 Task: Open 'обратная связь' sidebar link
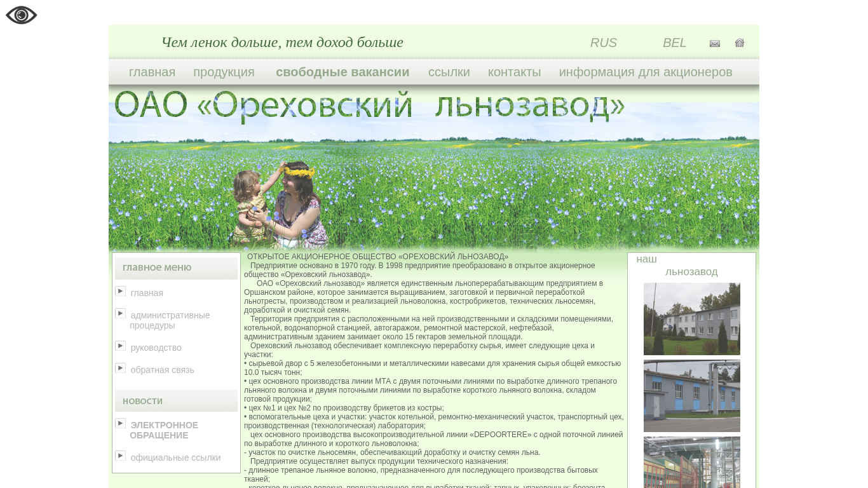(x=163, y=370)
